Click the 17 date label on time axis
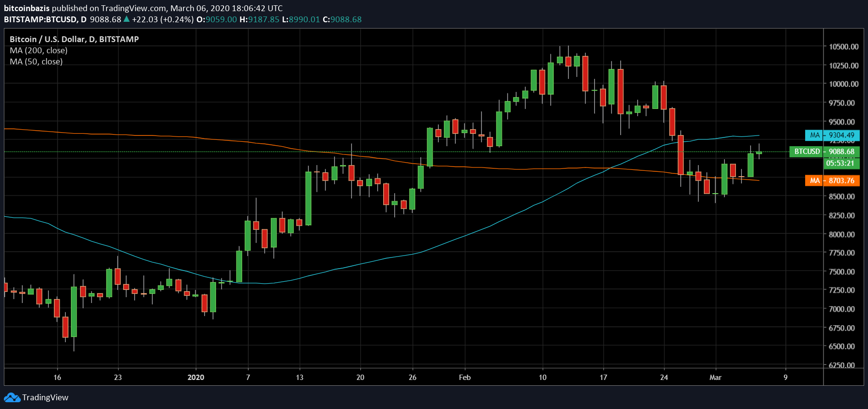The image size is (868, 409). point(603,378)
